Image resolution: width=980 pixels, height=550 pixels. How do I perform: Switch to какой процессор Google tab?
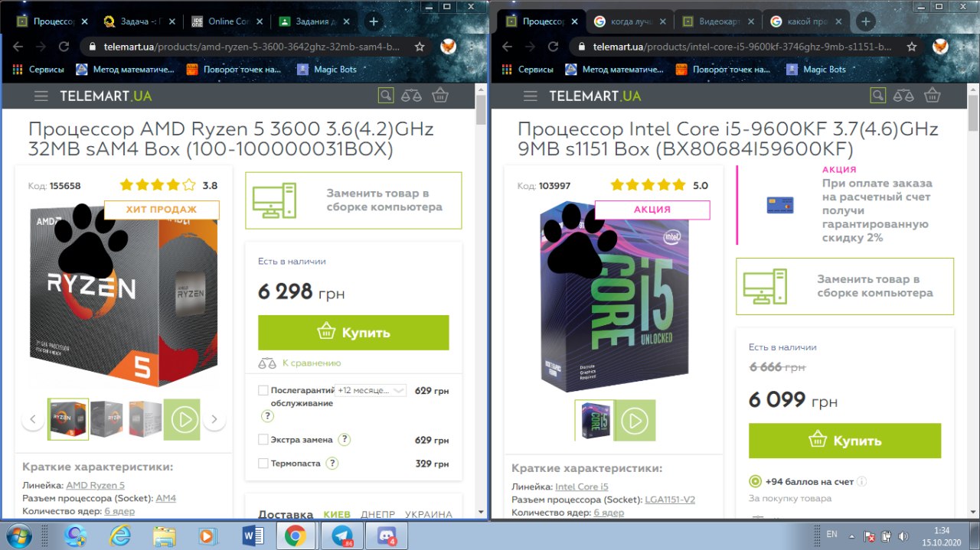[807, 21]
